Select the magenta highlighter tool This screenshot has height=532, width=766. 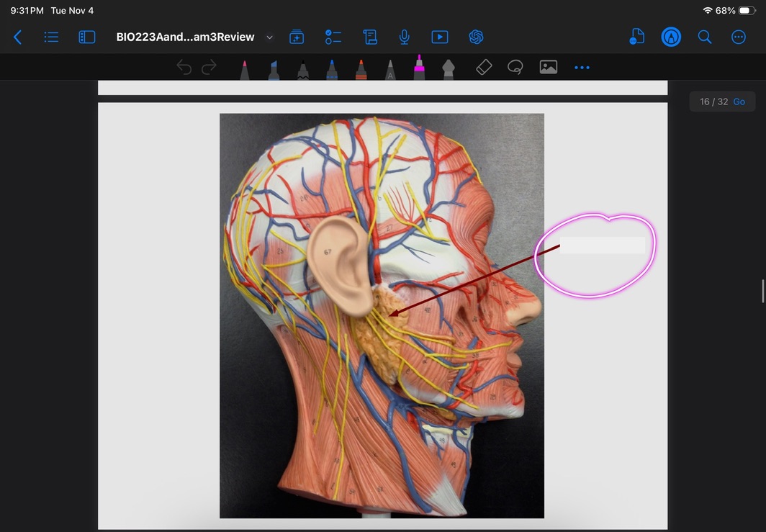[x=419, y=68]
